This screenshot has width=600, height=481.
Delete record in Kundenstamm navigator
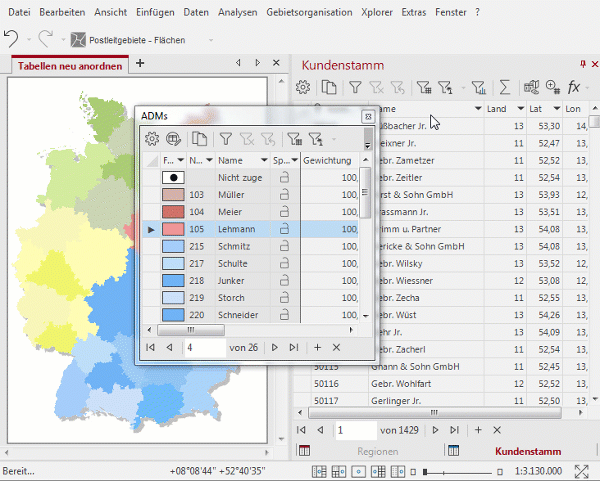click(497, 430)
